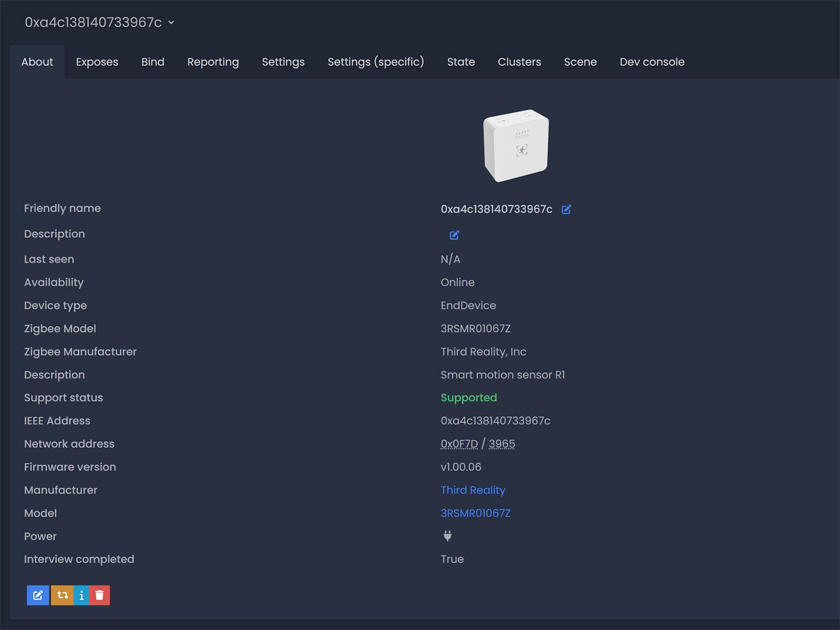Click the interview device info button
840x630 pixels.
click(x=81, y=595)
